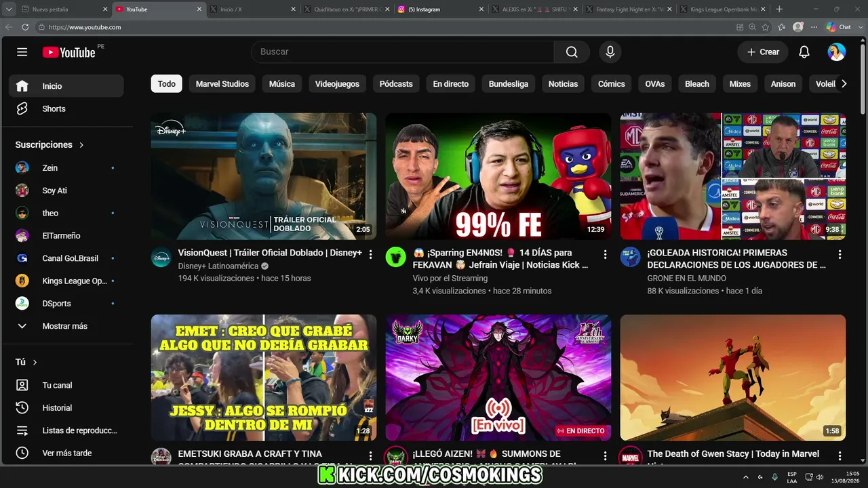This screenshot has width=868, height=488.
Task: Open the ElTarmeño subscription channel
Action: [66, 236]
